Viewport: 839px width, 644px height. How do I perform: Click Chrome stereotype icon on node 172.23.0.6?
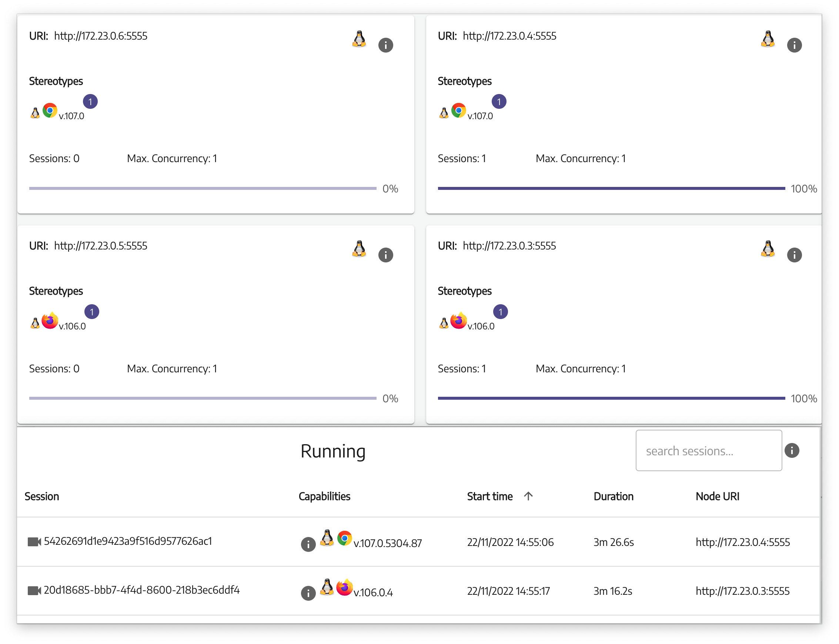pos(50,110)
